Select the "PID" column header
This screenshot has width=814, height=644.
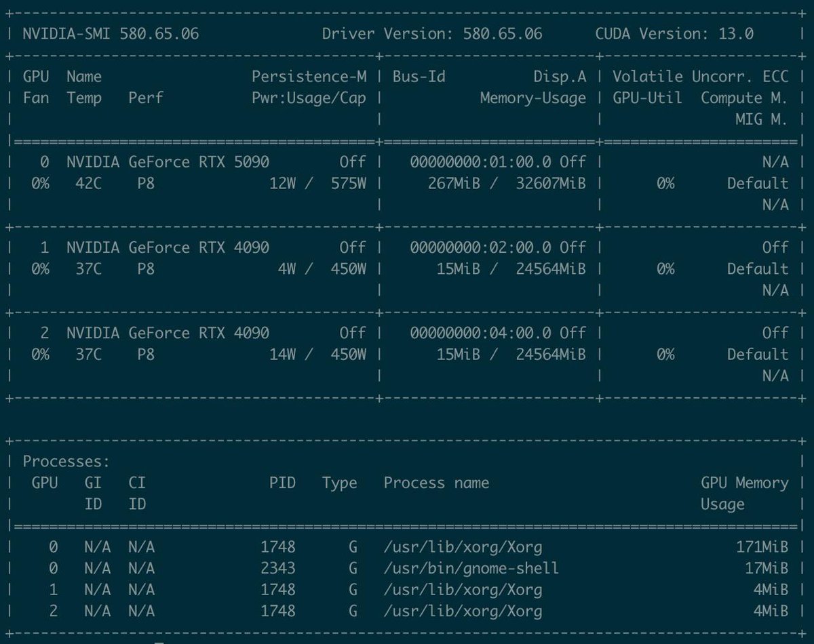pyautogui.click(x=282, y=483)
